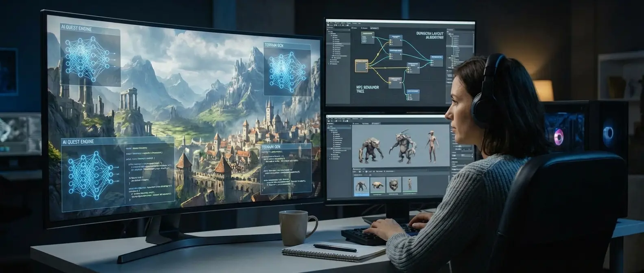Click the rightmost blue-header node in the graph

(x=436, y=61)
